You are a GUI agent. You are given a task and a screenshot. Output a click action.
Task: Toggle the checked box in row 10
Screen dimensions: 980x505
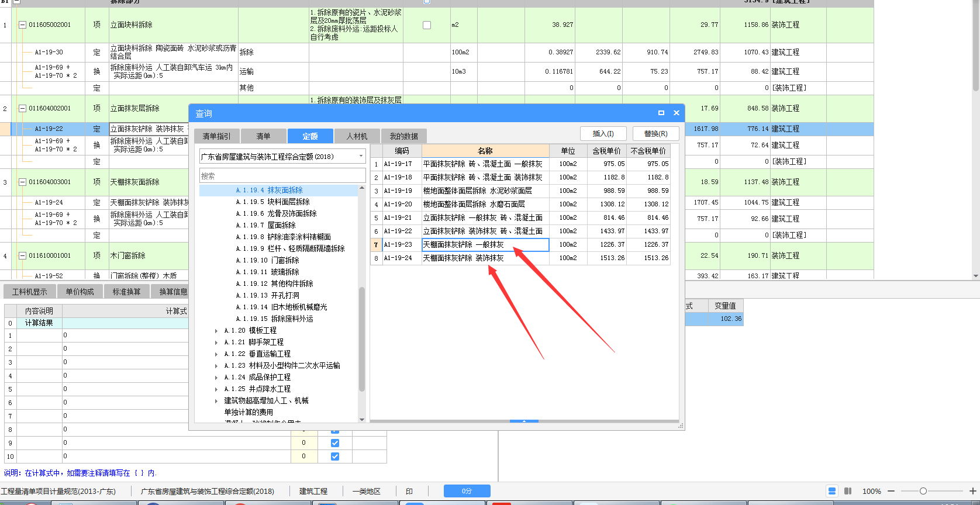pos(335,456)
